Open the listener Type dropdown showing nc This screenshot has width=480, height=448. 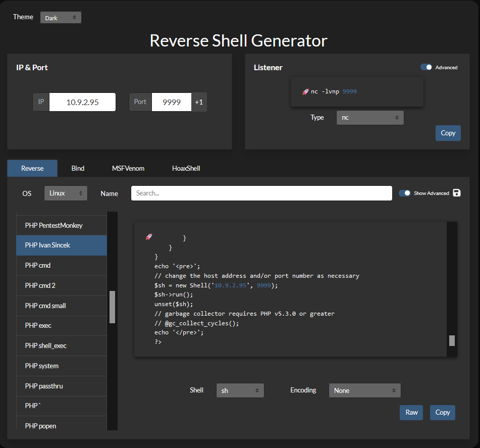click(x=370, y=118)
